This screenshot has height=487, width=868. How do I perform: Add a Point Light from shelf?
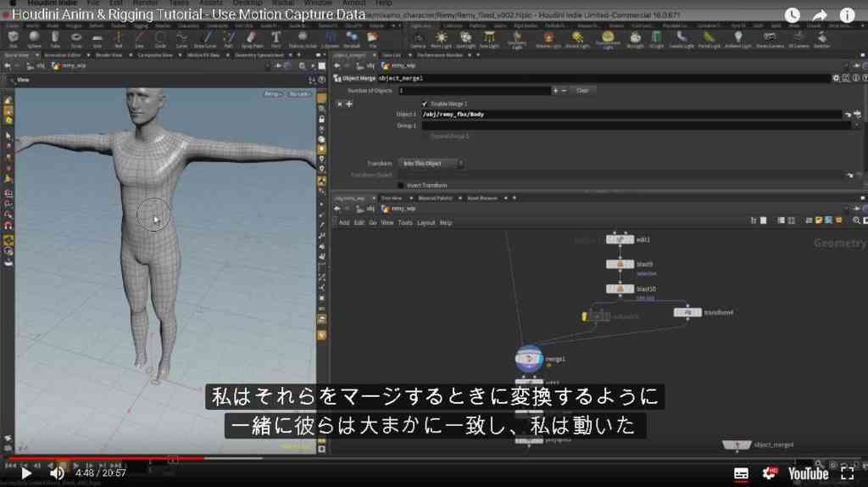[x=441, y=39]
